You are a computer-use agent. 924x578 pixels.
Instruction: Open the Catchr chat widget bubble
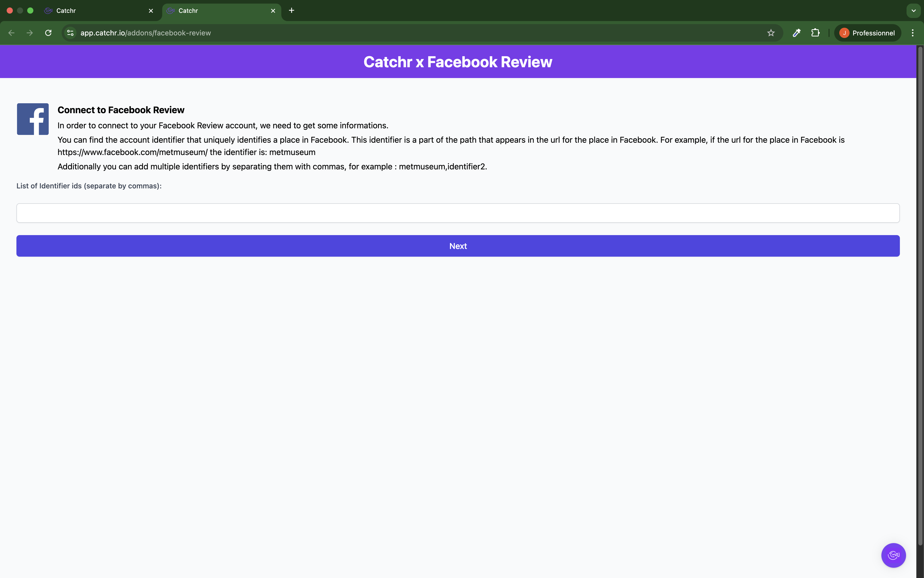(893, 555)
